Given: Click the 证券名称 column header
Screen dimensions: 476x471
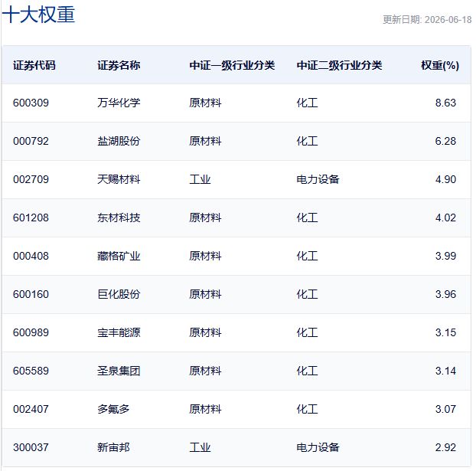Looking at the screenshot, I should pos(119,65).
